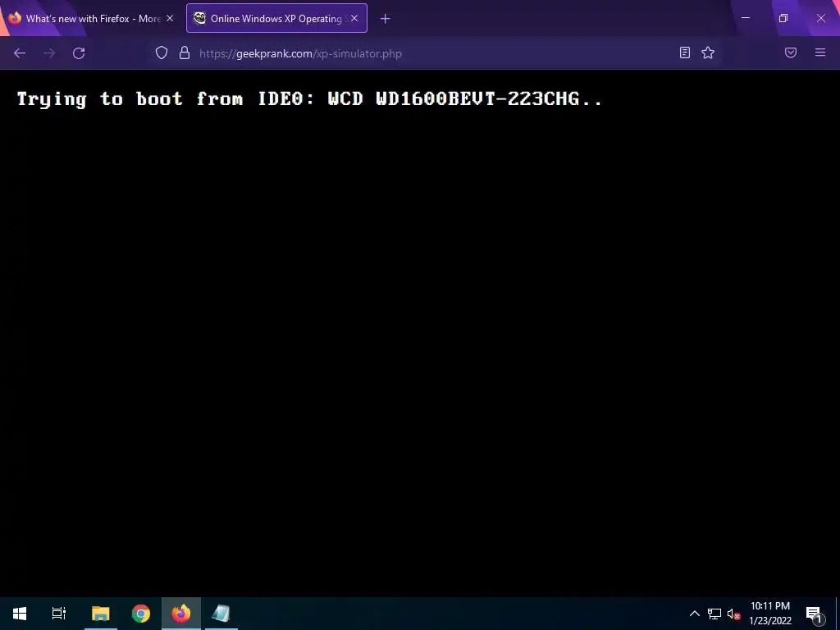The image size is (840, 630).
Task: Launch File Explorer from the taskbar
Action: pos(101,614)
